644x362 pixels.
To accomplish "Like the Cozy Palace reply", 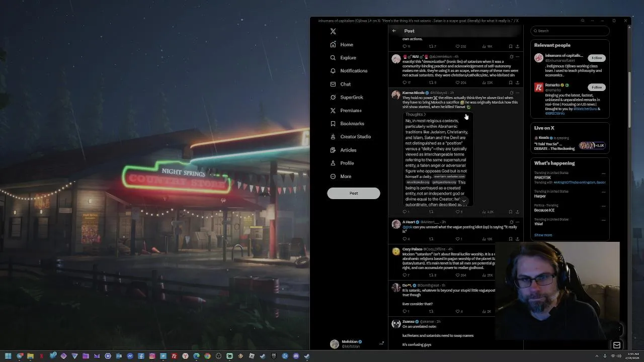I will pyautogui.click(x=457, y=275).
